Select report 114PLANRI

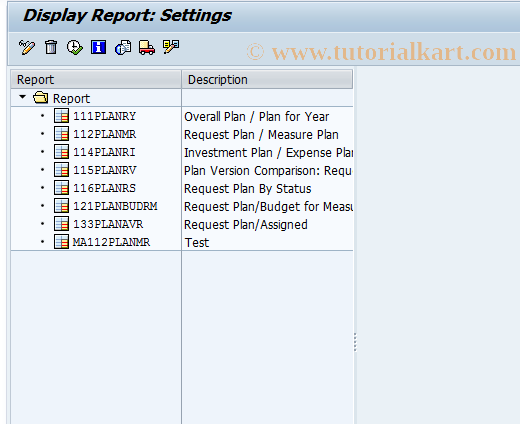104,152
